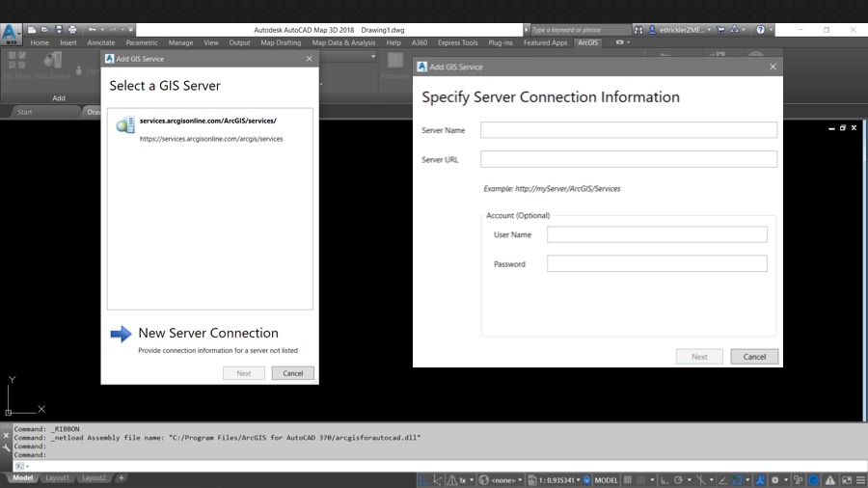
Task: Toggle polar tracking in status bar
Action: [678, 480]
